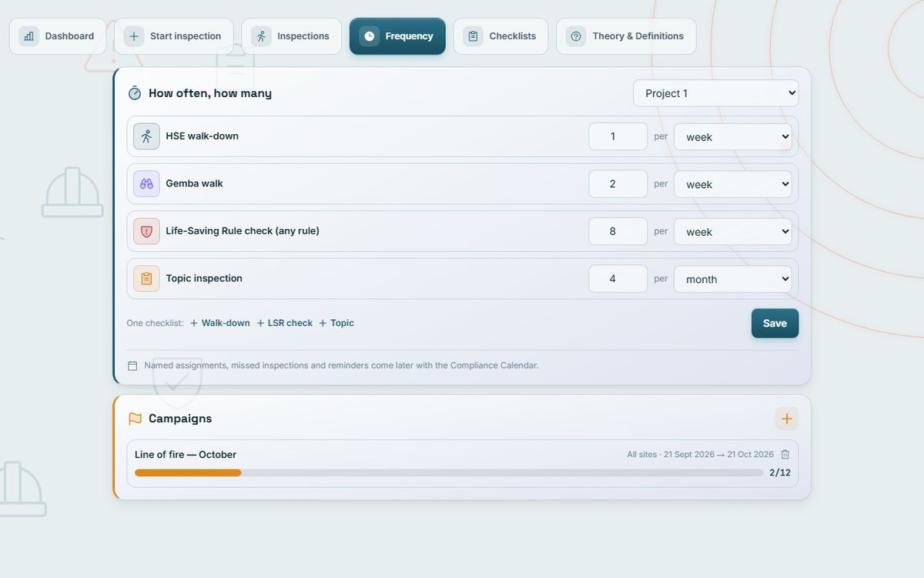Add an LSR check checklist
The width and height of the screenshot is (924, 578).
(x=285, y=323)
